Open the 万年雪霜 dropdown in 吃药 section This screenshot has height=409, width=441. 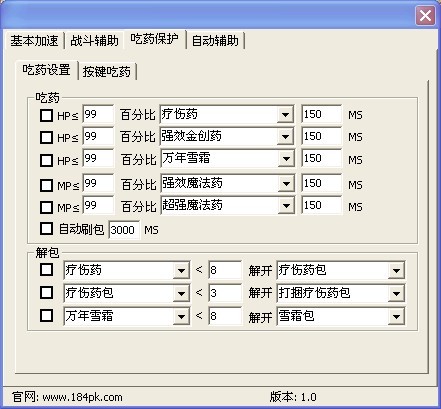click(286, 159)
